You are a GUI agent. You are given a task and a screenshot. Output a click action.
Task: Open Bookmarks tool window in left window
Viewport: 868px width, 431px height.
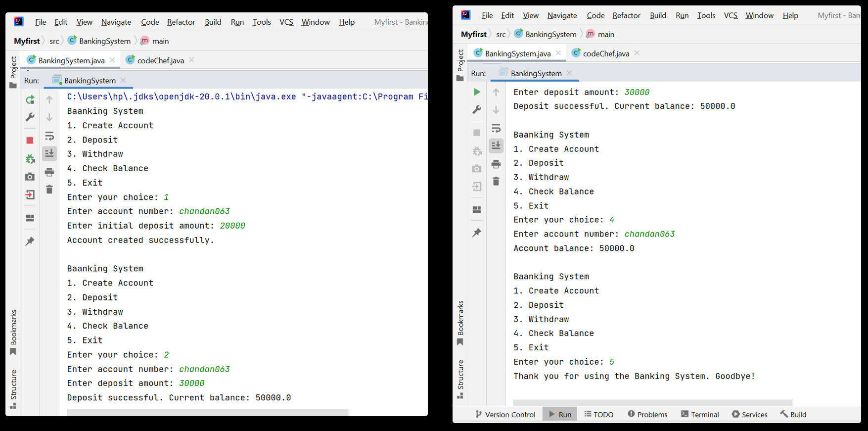point(13,333)
